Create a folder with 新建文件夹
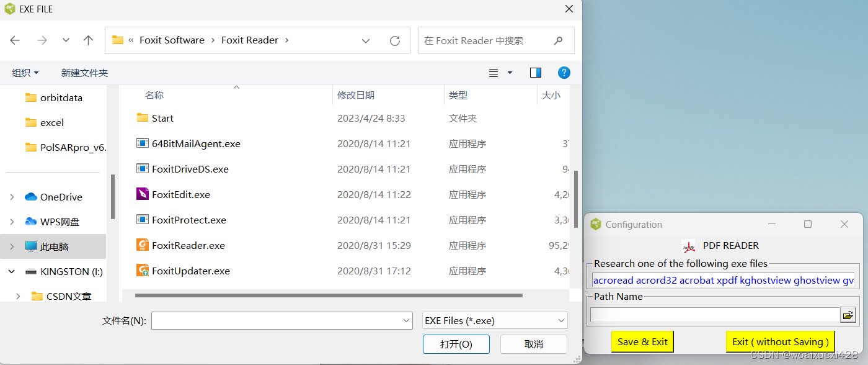The height and width of the screenshot is (365, 868). click(x=84, y=73)
